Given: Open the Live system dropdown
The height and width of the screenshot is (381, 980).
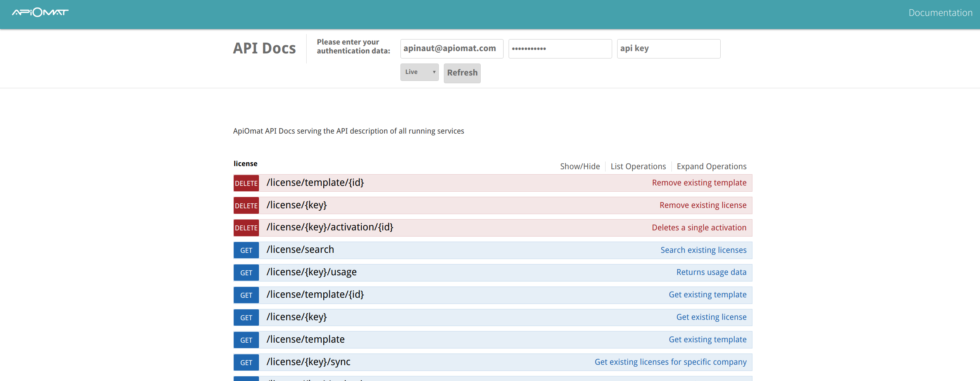Looking at the screenshot, I should coord(419,72).
